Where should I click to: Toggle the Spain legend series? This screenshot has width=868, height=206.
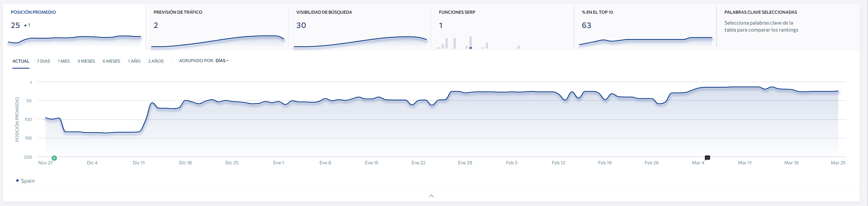[25, 181]
